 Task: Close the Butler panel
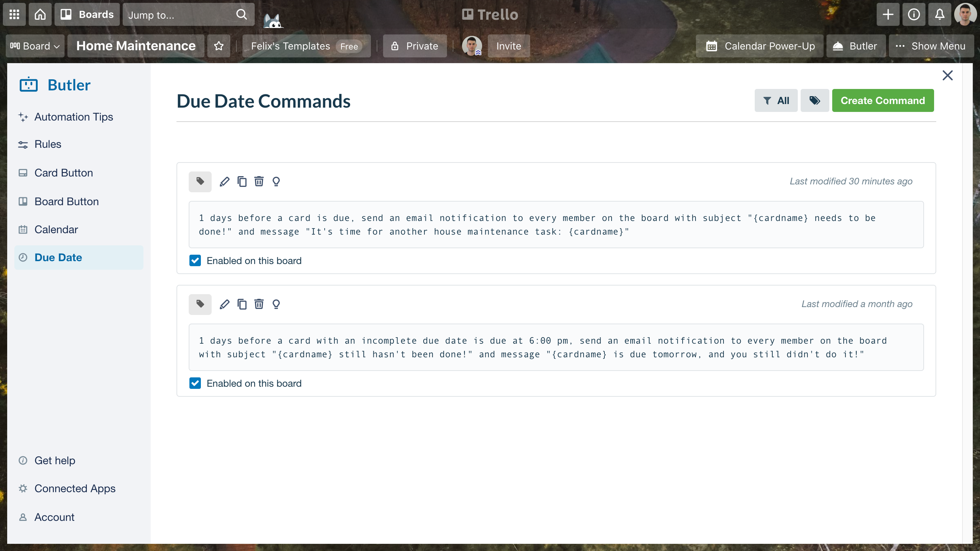point(948,75)
